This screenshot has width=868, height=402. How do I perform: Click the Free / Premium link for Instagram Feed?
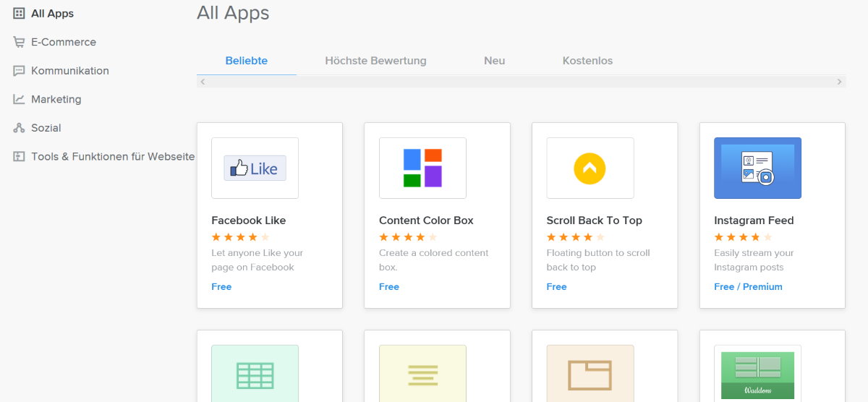(748, 286)
